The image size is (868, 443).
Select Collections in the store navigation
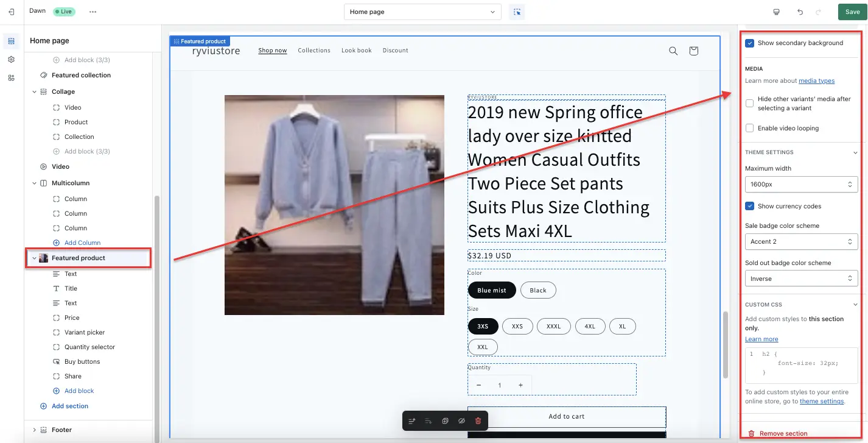[x=314, y=50]
